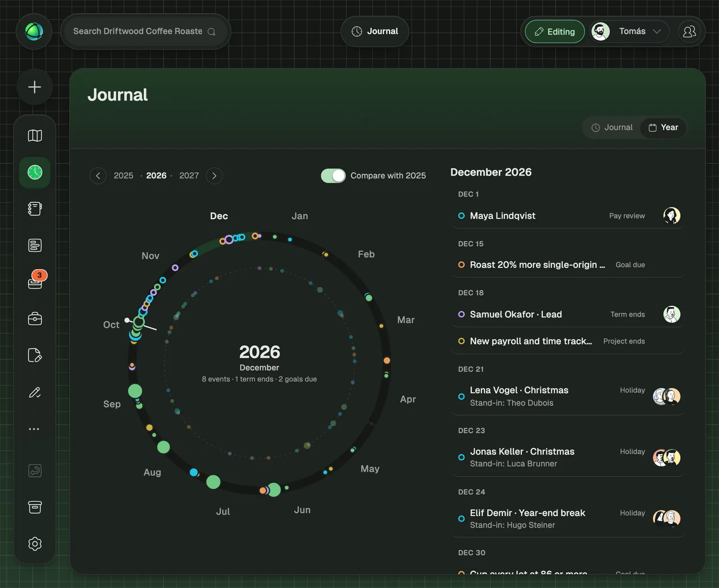719x588 pixels.
Task: Open Lena Vogel · Christmas holiday
Action: coord(567,396)
